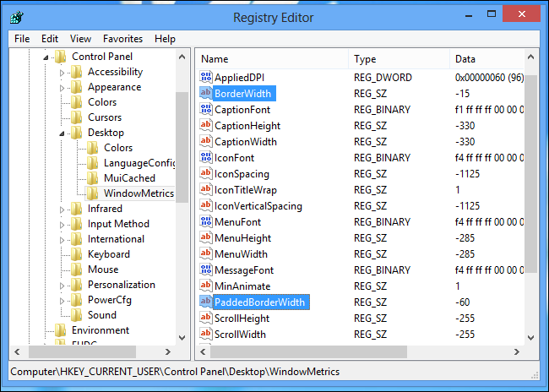This screenshot has height=392, width=549.
Task: Expand the PowerCfg key
Action: tap(62, 301)
